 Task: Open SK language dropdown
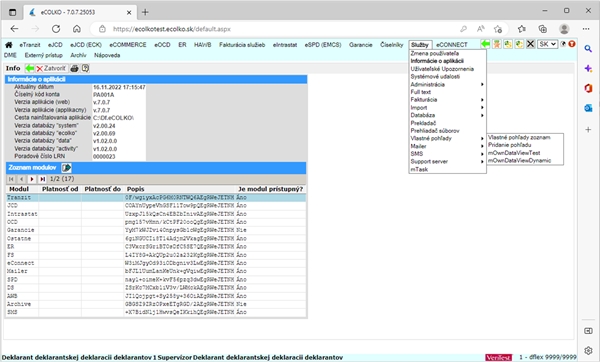[547, 44]
